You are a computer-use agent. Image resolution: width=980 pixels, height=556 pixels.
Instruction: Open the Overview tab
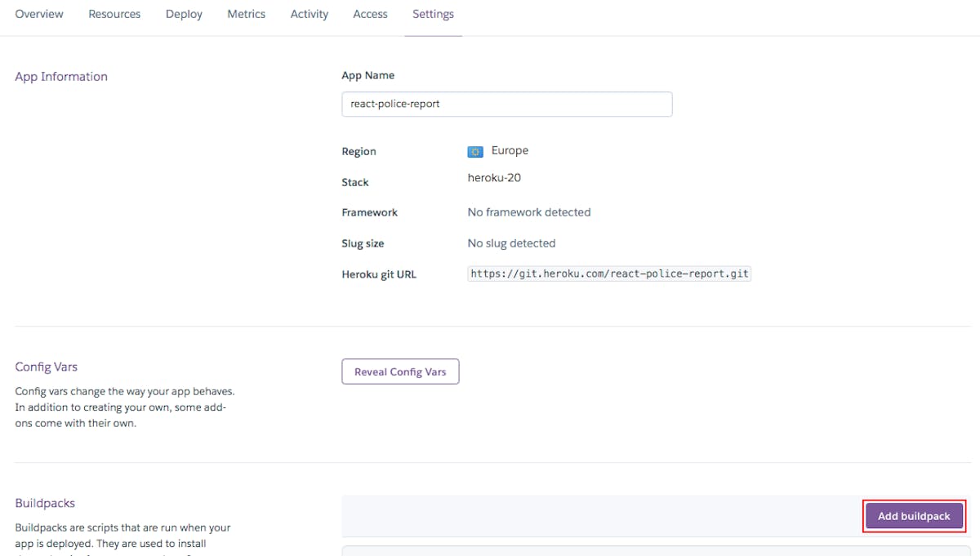39,14
